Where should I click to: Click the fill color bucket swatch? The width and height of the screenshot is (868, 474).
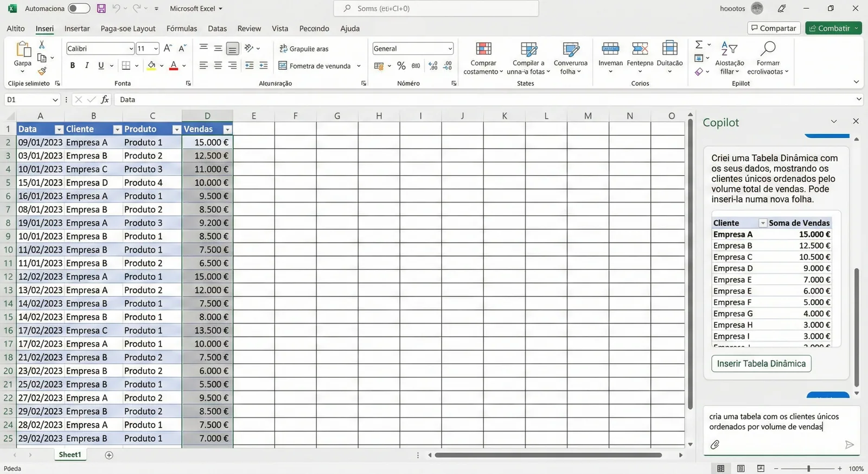tap(151, 66)
